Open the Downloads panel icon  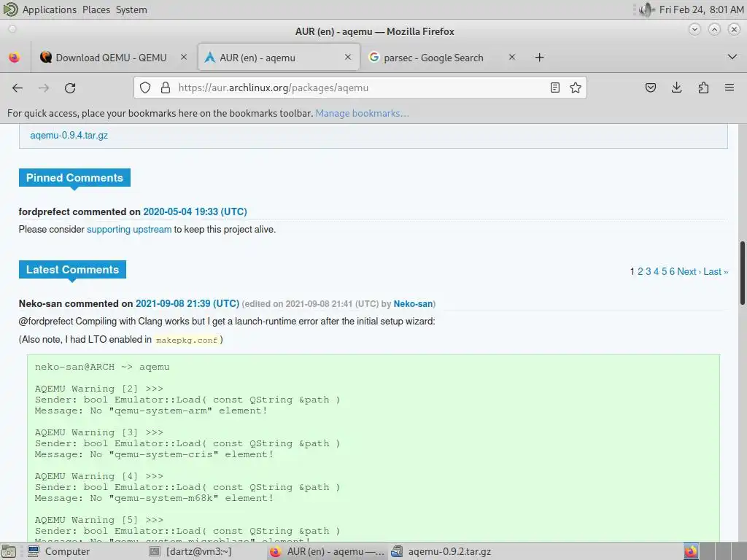[x=676, y=87]
